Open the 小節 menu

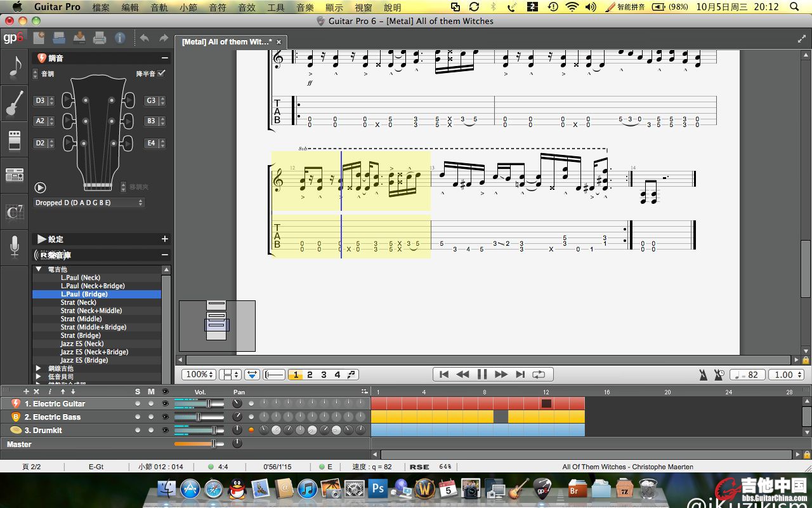[188, 7]
